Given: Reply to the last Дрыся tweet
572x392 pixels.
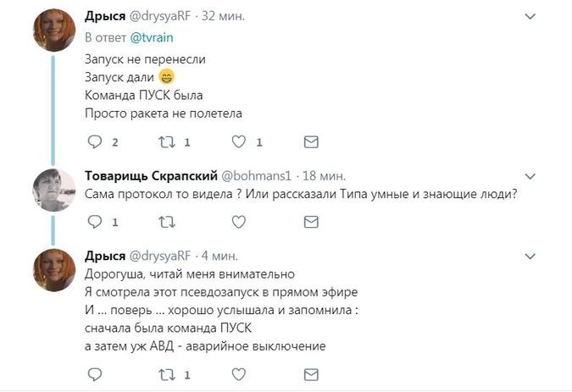Looking at the screenshot, I should [94, 373].
